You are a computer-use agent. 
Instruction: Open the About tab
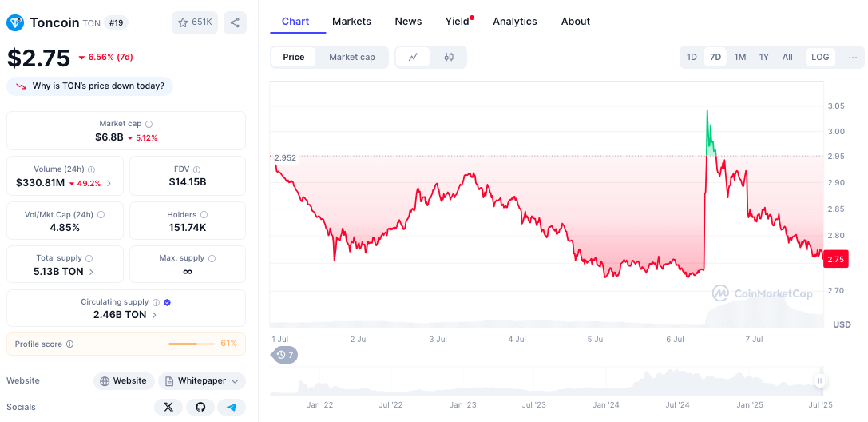576,22
